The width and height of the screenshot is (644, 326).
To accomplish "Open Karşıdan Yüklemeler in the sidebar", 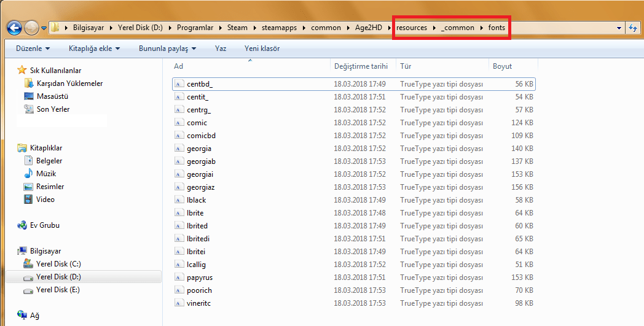I will 69,83.
